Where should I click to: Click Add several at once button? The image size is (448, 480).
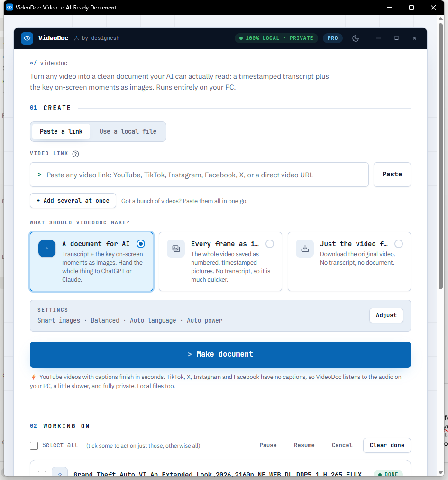point(73,201)
